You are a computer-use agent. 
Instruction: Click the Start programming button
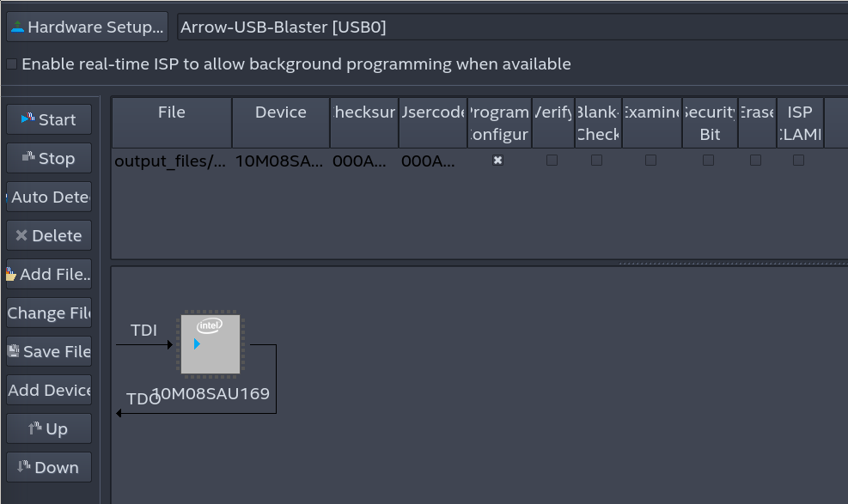tap(49, 120)
